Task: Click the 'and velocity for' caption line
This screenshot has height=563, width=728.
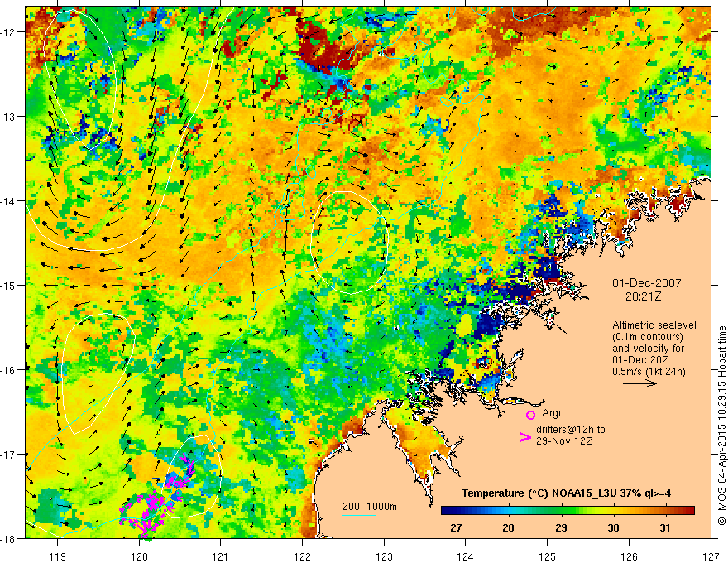Action: pos(648,349)
